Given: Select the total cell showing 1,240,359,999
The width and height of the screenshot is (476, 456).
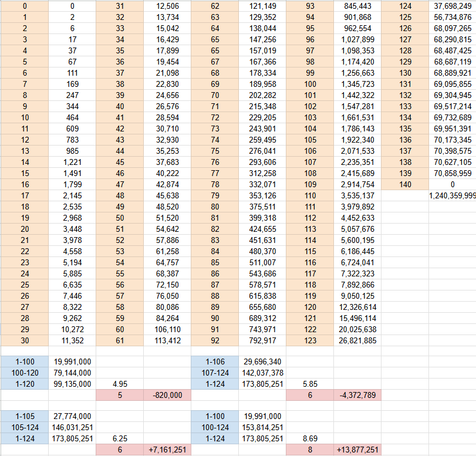Looking at the screenshot, I should [452, 195].
